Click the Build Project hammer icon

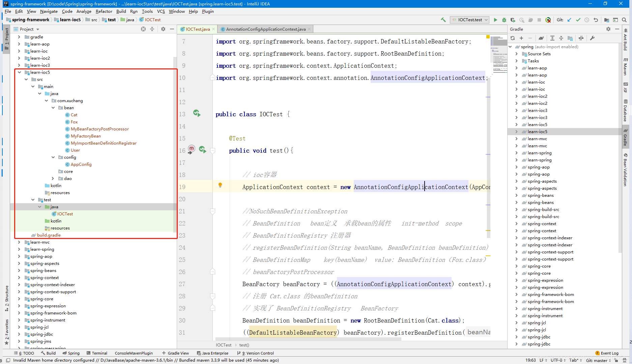(443, 20)
